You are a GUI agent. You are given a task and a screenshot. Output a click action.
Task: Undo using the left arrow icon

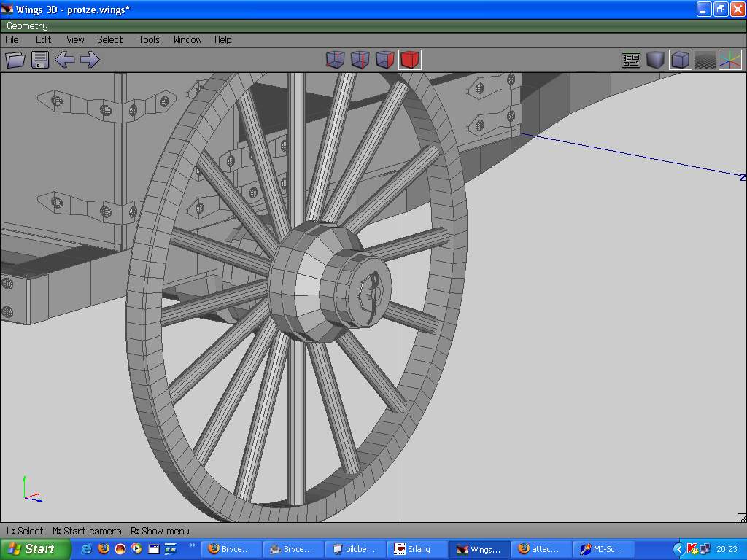pos(65,60)
